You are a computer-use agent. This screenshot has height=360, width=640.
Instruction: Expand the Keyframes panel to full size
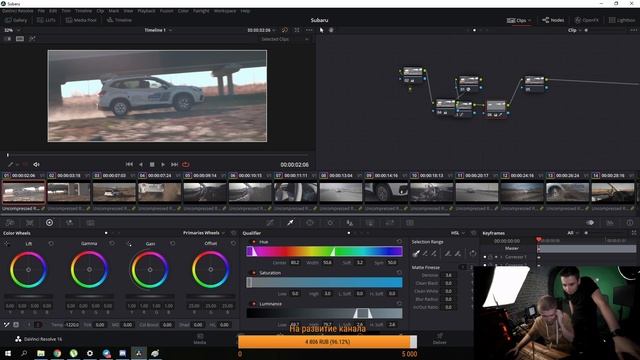coord(634,233)
